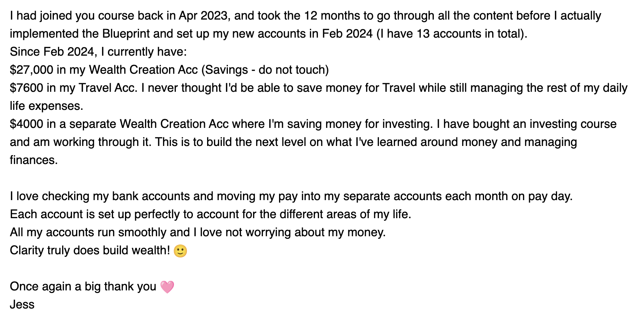Screen dimensions: 644x328
Task: Click 'All my accounts run smoothly' line
Action: point(198,232)
